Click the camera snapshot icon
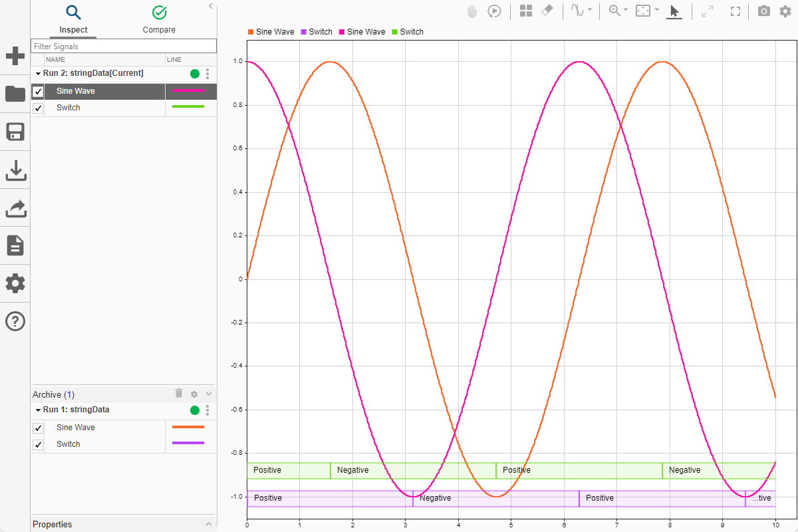 pos(764,11)
